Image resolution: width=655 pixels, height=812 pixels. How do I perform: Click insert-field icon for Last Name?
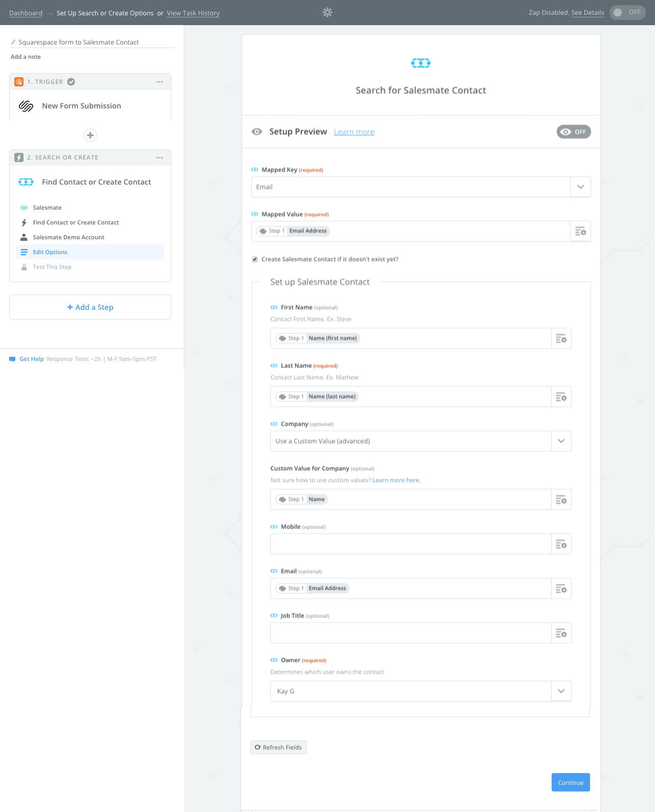[x=561, y=397]
